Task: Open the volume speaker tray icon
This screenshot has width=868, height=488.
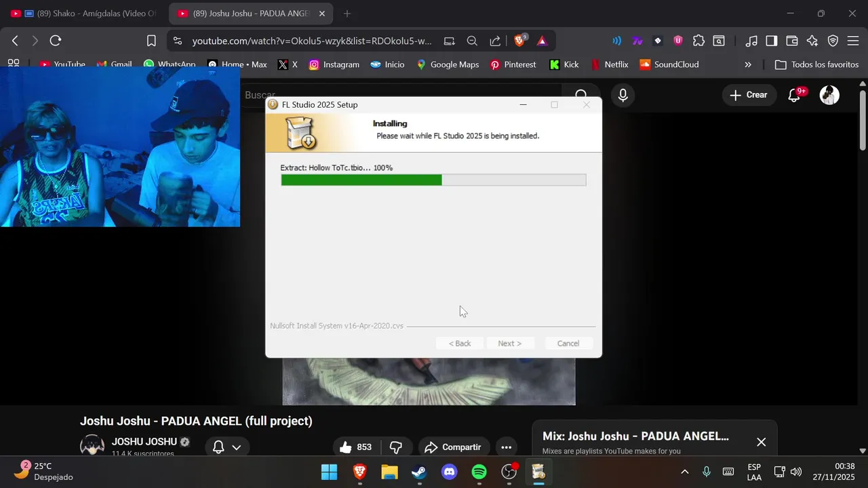Action: coord(796,472)
